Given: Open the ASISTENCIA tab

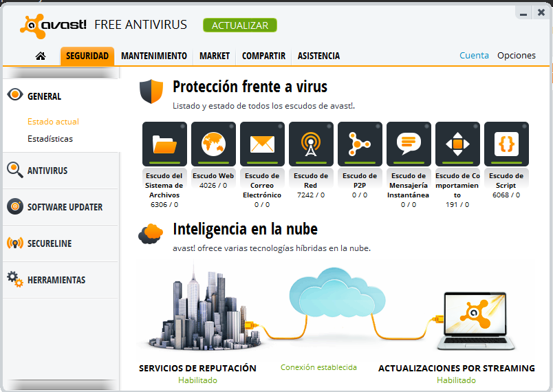Looking at the screenshot, I should click(318, 56).
